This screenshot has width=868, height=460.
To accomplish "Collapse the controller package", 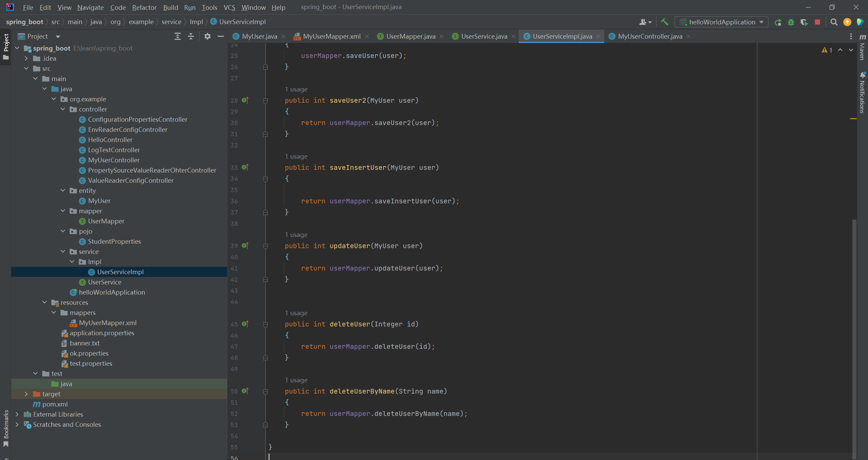I will pyautogui.click(x=63, y=109).
